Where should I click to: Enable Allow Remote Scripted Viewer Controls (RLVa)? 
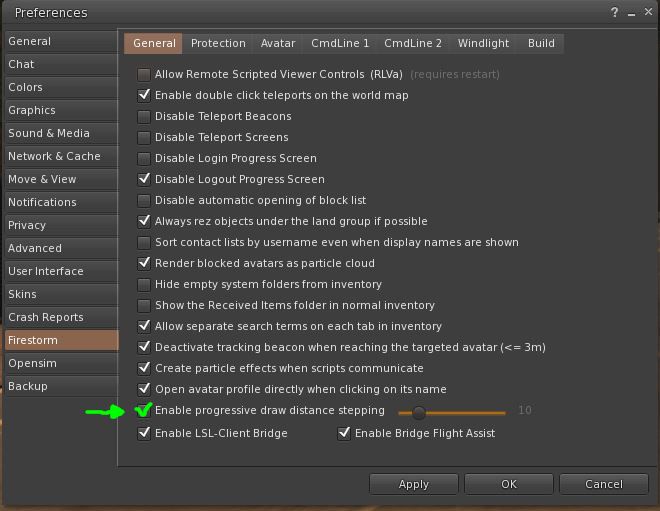[x=144, y=75]
